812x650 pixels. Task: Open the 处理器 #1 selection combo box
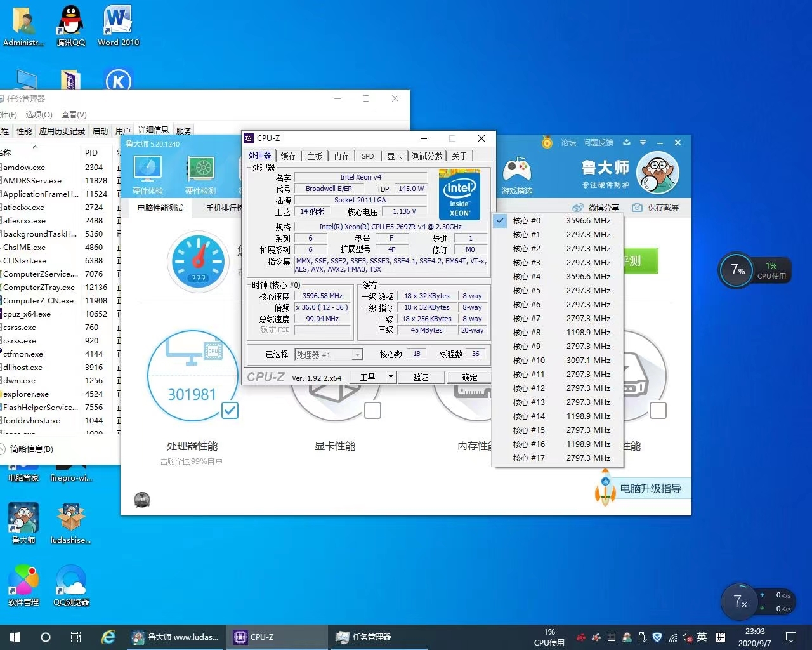pos(329,355)
